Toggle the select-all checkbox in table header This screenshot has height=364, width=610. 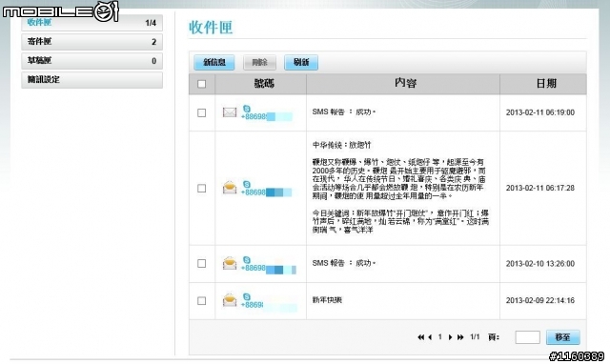point(201,84)
